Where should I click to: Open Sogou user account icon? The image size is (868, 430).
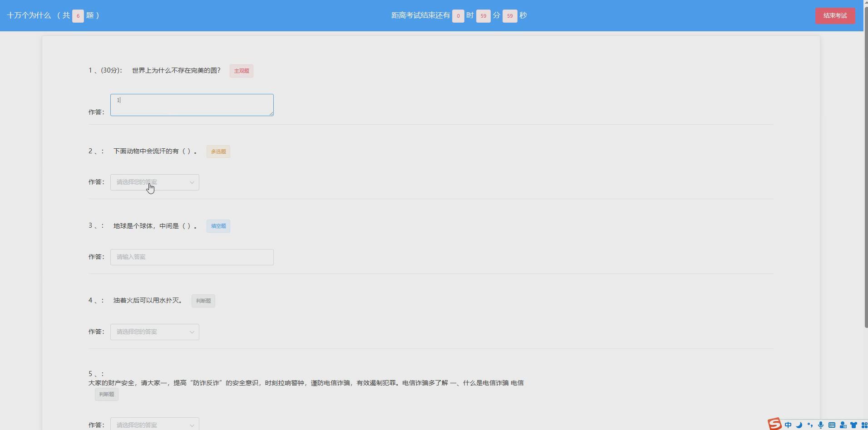pos(843,425)
